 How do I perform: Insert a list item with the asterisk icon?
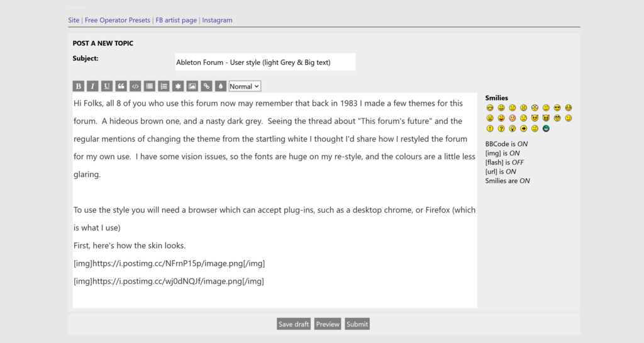(178, 86)
